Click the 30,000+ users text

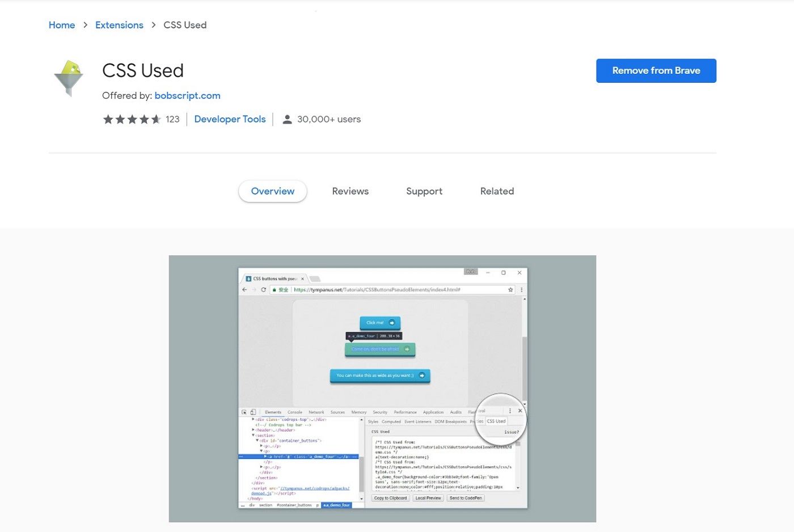[x=329, y=119]
